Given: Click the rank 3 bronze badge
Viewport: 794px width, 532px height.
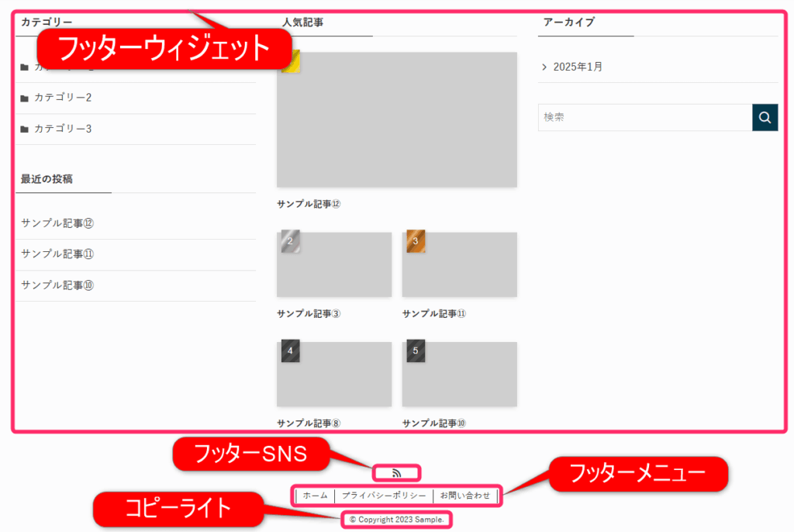Looking at the screenshot, I should pos(416,240).
